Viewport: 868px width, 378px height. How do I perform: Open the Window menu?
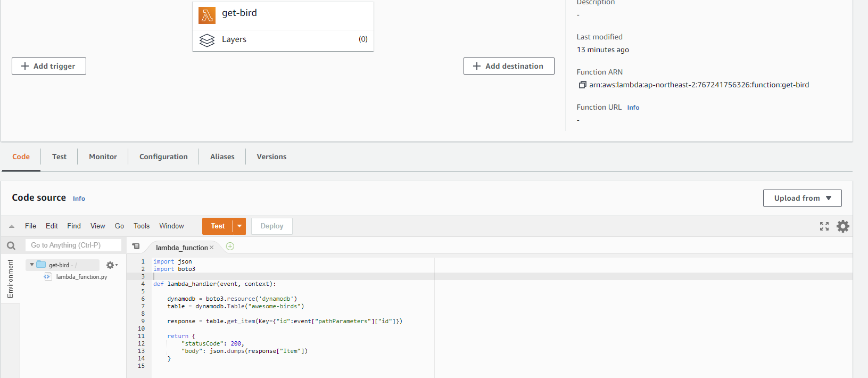coord(171,226)
